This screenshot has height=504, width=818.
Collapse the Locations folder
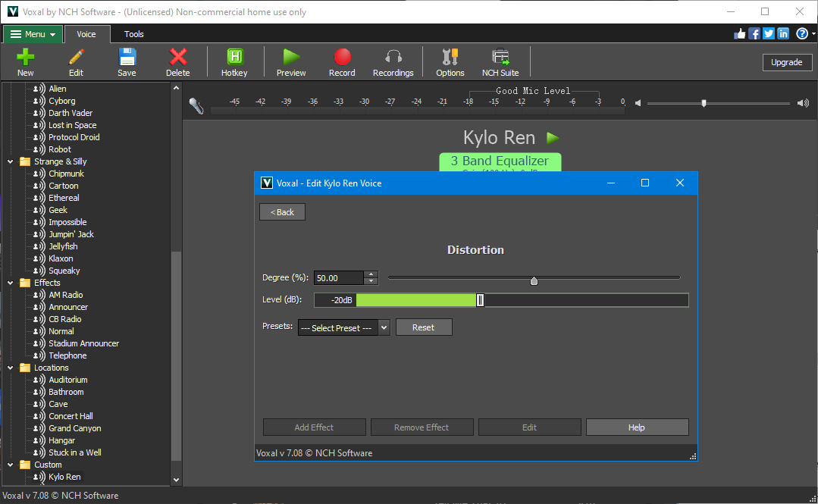(x=11, y=368)
